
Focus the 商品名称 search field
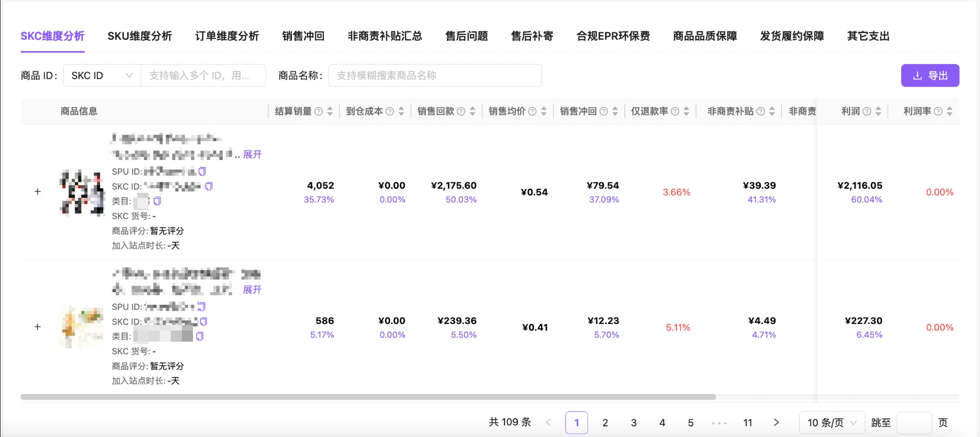435,75
